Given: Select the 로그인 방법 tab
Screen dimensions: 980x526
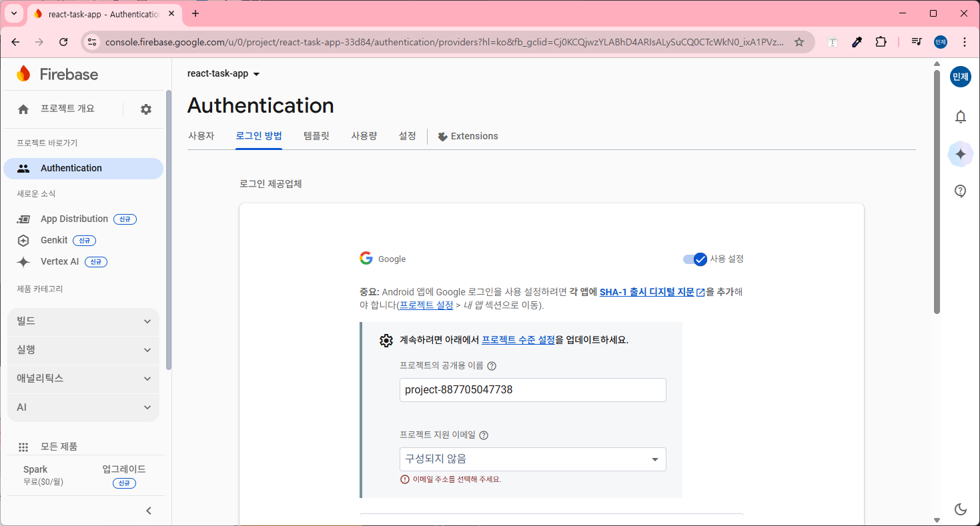Looking at the screenshot, I should [259, 136].
